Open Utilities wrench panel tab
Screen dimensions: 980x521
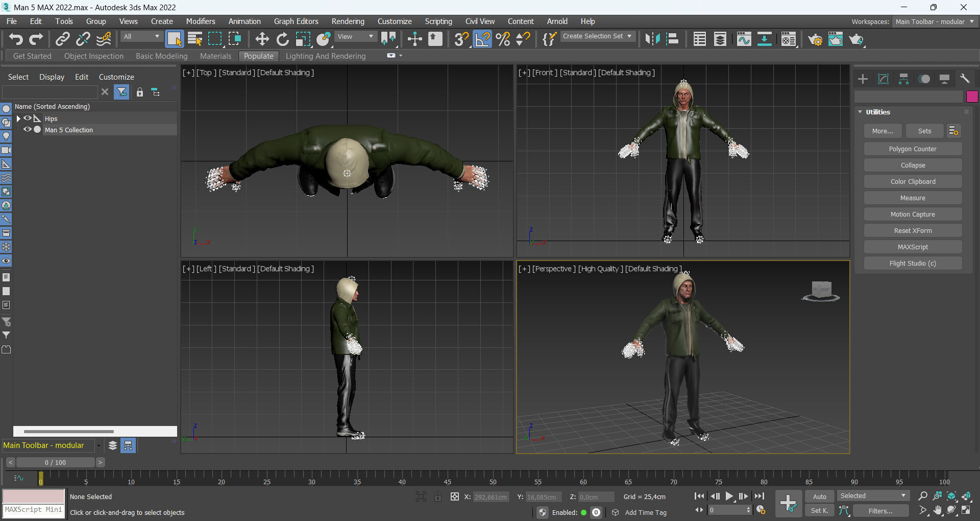(965, 79)
